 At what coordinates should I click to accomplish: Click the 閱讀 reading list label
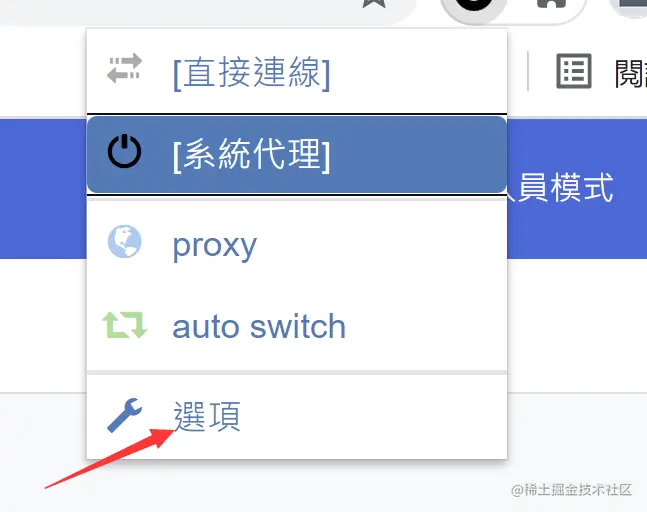pyautogui.click(x=630, y=74)
